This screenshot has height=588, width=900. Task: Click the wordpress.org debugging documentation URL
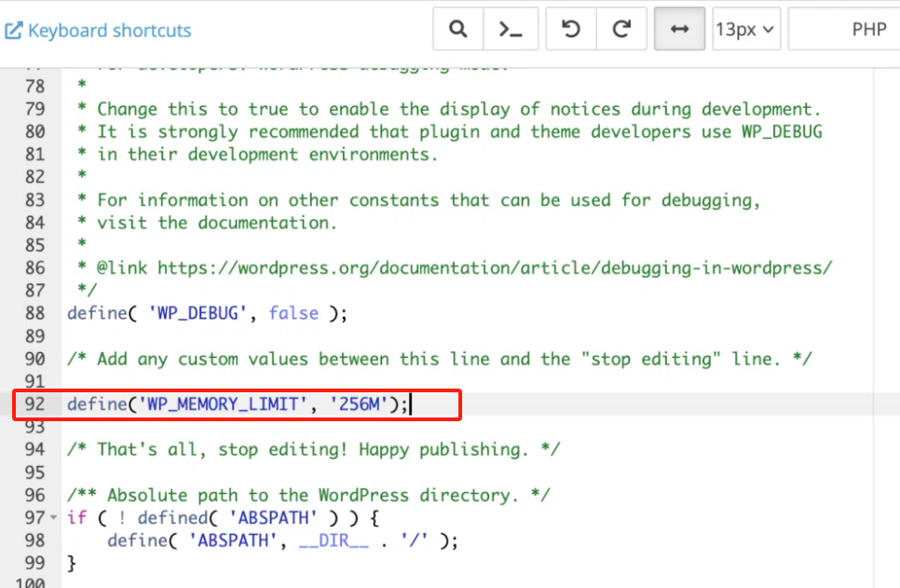coord(494,267)
